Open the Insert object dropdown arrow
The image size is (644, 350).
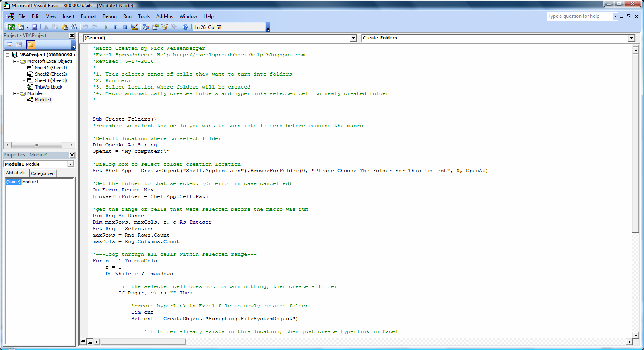click(27, 27)
